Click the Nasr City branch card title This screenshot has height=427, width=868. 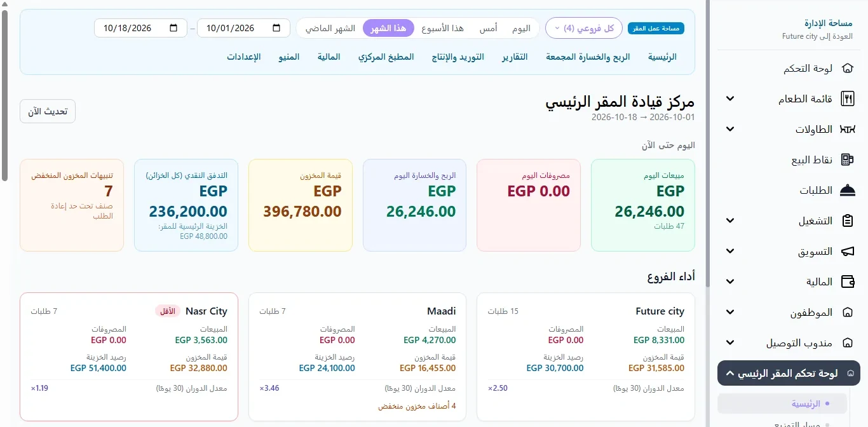(206, 311)
